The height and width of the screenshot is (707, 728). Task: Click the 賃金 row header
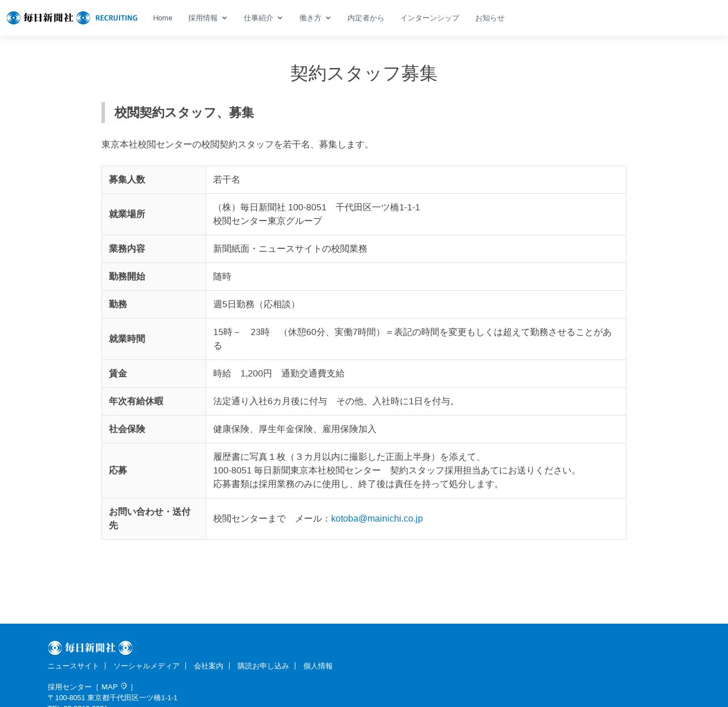[154, 374]
